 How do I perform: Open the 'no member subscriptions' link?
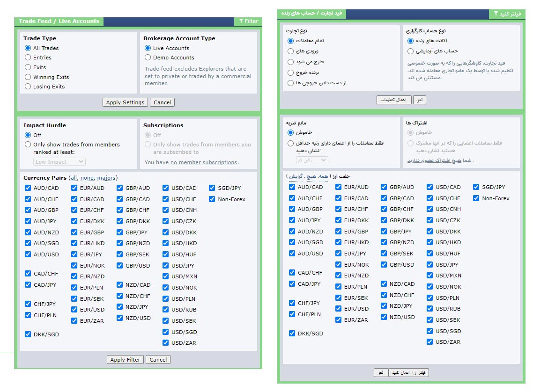pos(204,162)
